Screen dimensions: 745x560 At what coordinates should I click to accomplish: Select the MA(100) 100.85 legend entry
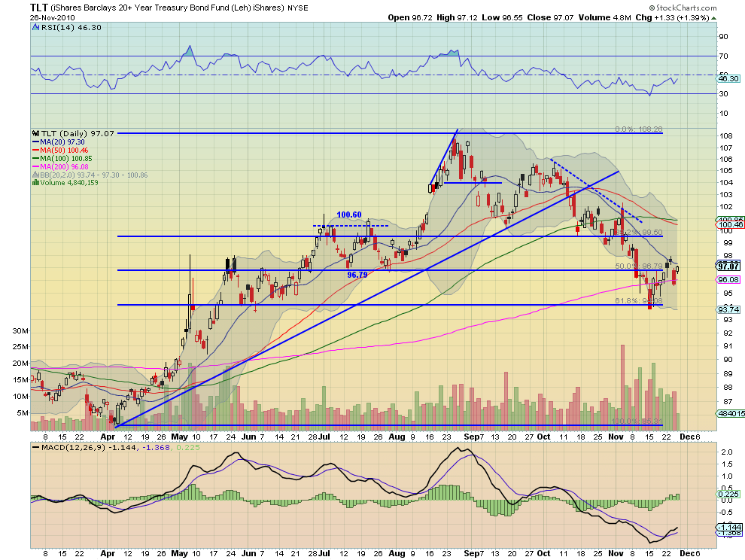click(62, 158)
